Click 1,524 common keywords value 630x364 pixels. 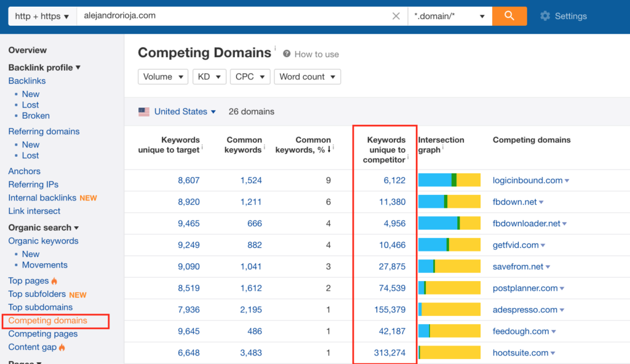tap(251, 180)
